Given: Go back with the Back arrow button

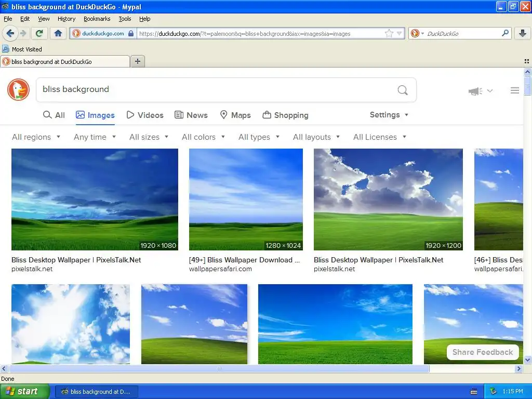Looking at the screenshot, I should [10, 33].
